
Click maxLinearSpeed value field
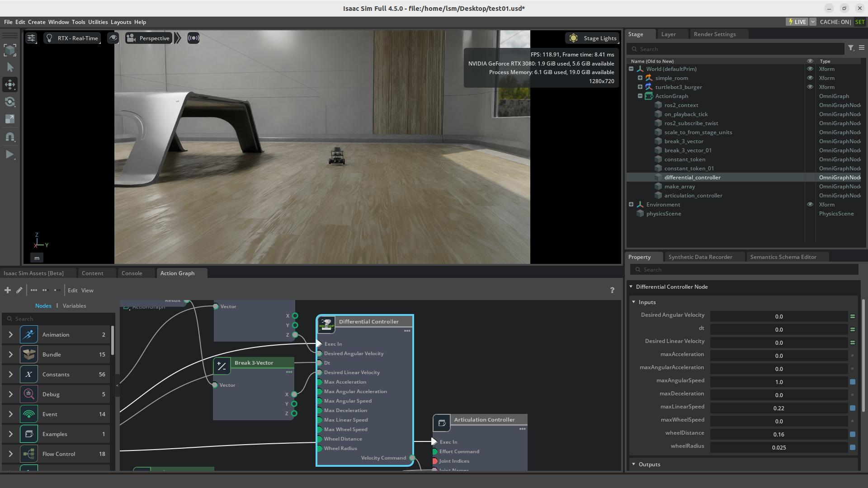coord(778,408)
